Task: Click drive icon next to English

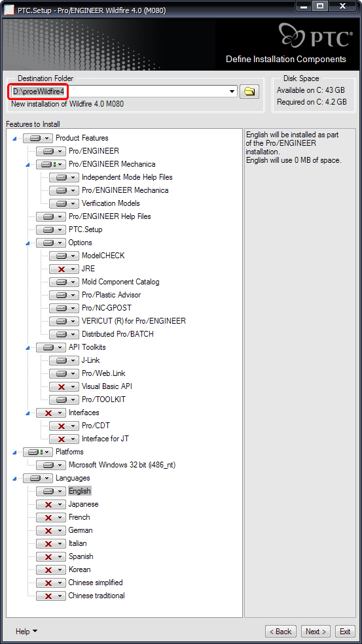Action: [x=48, y=491]
